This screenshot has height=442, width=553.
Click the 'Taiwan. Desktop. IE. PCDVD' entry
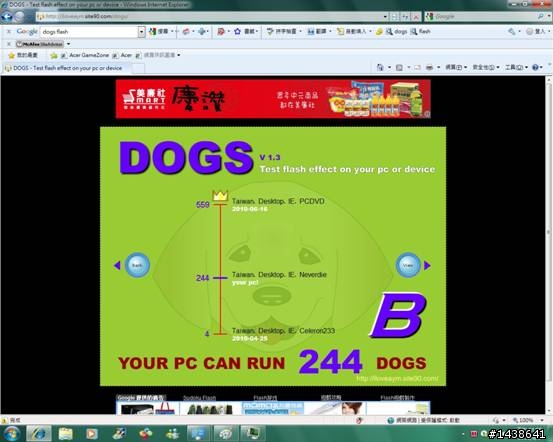tap(278, 201)
